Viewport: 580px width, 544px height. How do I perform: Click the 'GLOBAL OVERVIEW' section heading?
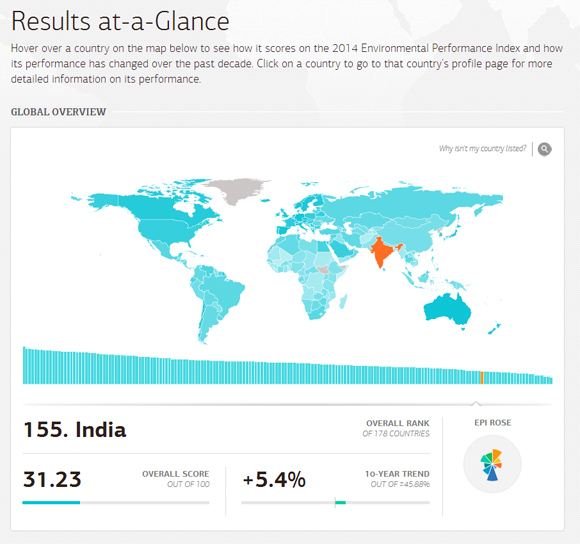click(x=58, y=112)
